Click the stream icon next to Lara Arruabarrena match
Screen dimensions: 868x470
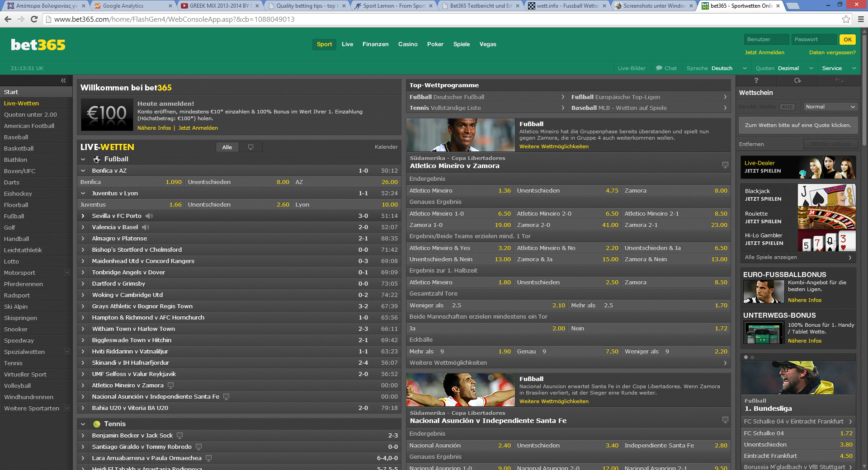[208, 458]
